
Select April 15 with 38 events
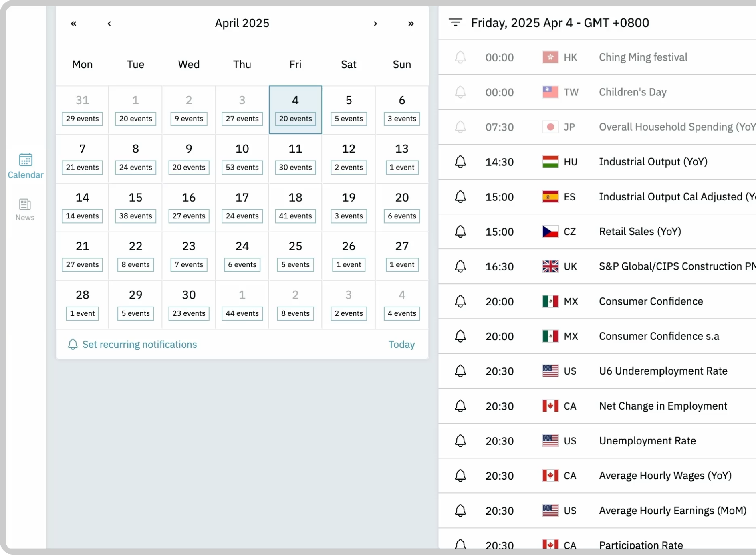tap(135, 207)
